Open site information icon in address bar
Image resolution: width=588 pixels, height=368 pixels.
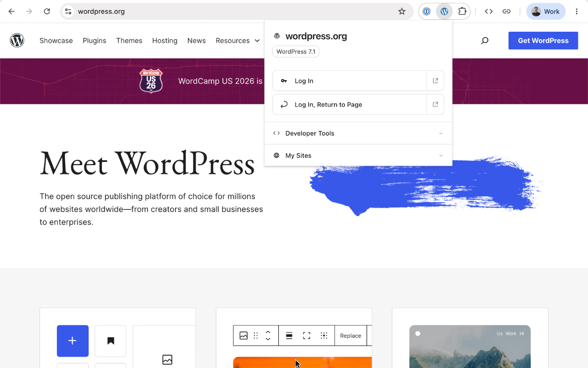coord(68,11)
